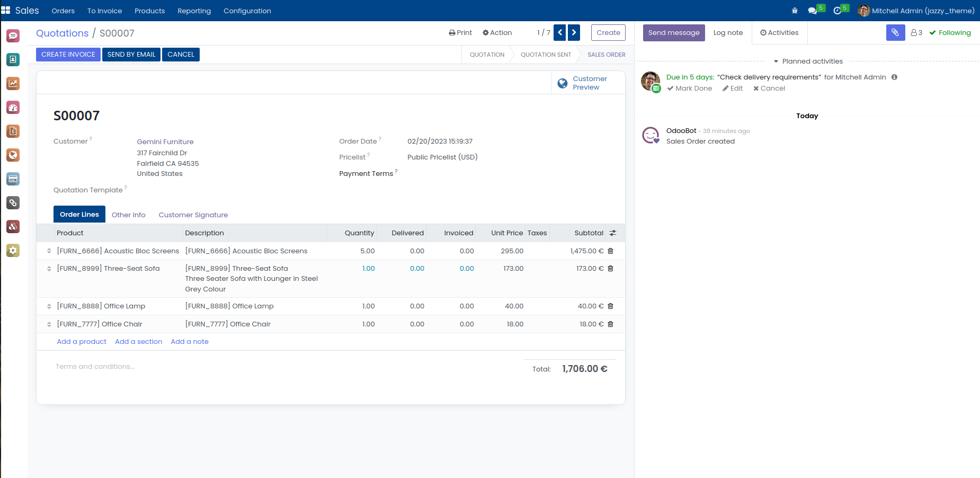980x478 pixels.
Task: Click the Add a product link
Action: [82, 342]
